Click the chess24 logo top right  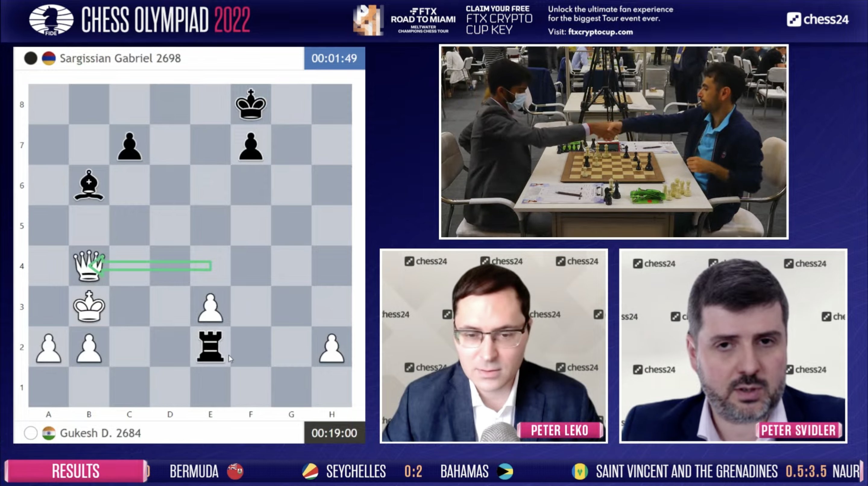pos(818,20)
